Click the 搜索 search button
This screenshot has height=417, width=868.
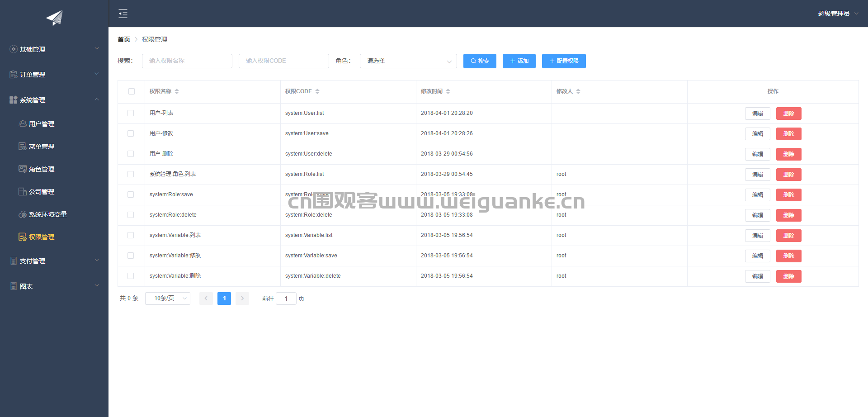pyautogui.click(x=480, y=61)
